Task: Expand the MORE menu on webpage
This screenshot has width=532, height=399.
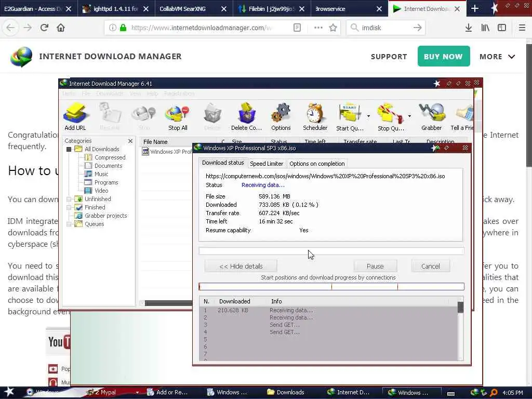Action: pos(497,57)
